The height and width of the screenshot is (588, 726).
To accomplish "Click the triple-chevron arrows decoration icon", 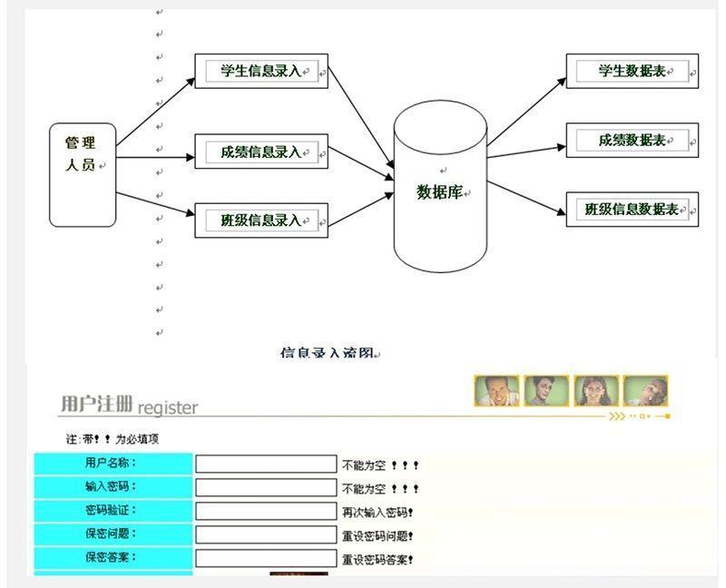I will click(x=617, y=416).
